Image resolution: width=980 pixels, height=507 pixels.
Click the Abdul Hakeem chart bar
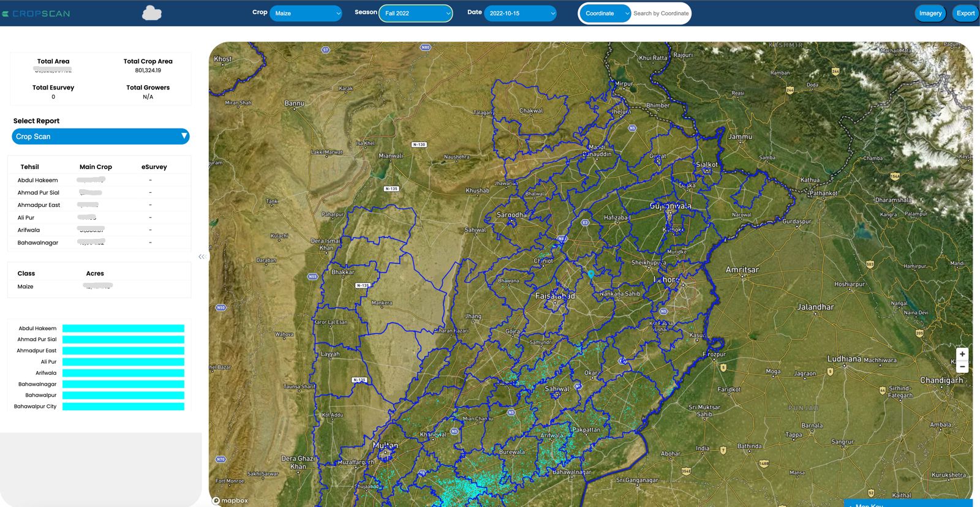click(123, 328)
